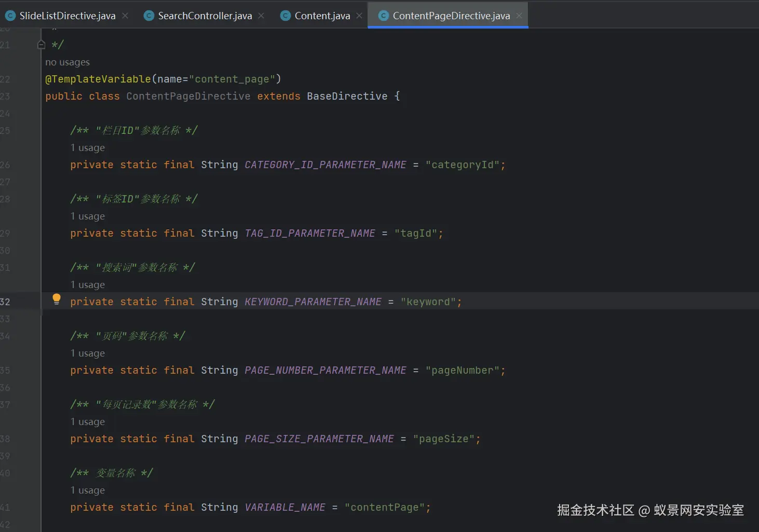
Task: Click the VARIABLE_NAME constant
Action: pyautogui.click(x=285, y=507)
